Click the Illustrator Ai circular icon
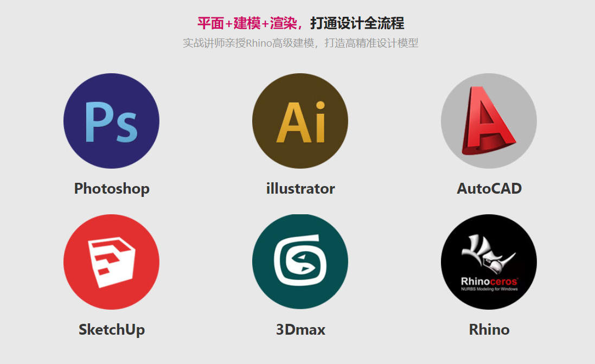Screen dimensions: 595x364 tap(300, 121)
